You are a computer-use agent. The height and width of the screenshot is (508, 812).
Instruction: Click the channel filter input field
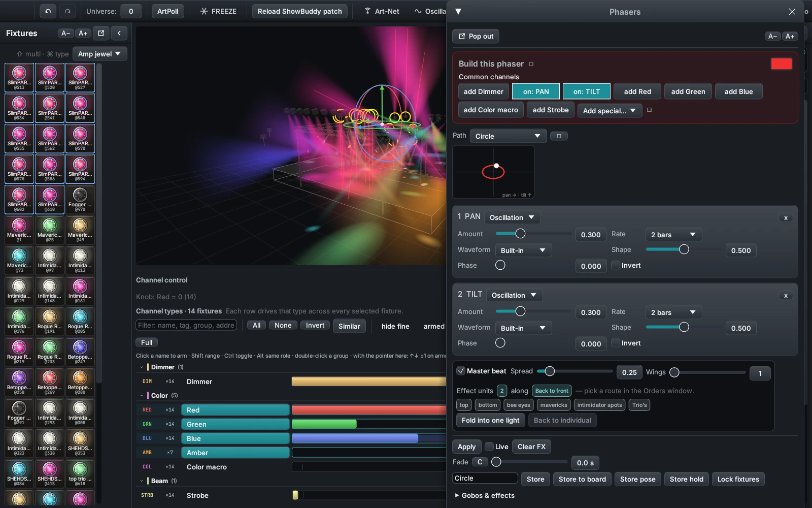click(x=186, y=325)
